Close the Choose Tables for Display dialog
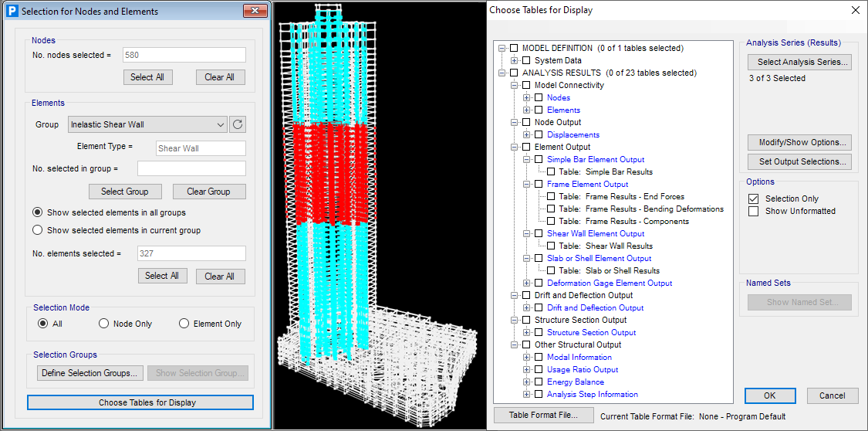The height and width of the screenshot is (431, 868). click(854, 10)
